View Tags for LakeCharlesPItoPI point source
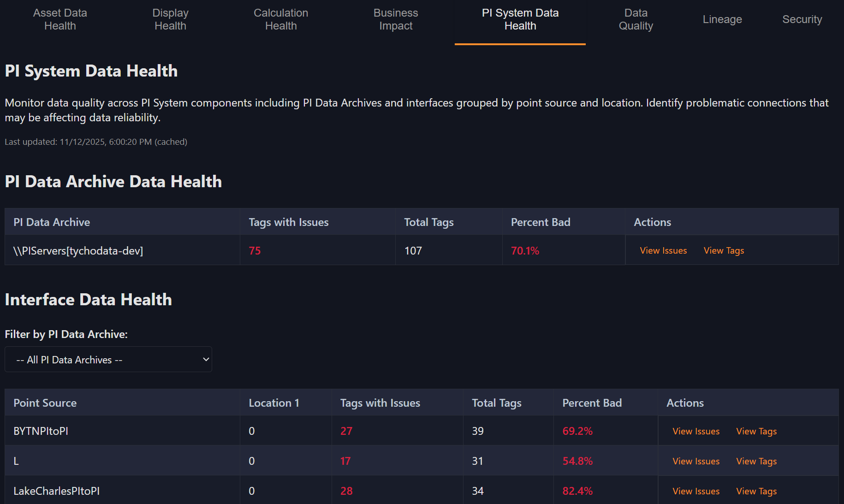 point(756,491)
